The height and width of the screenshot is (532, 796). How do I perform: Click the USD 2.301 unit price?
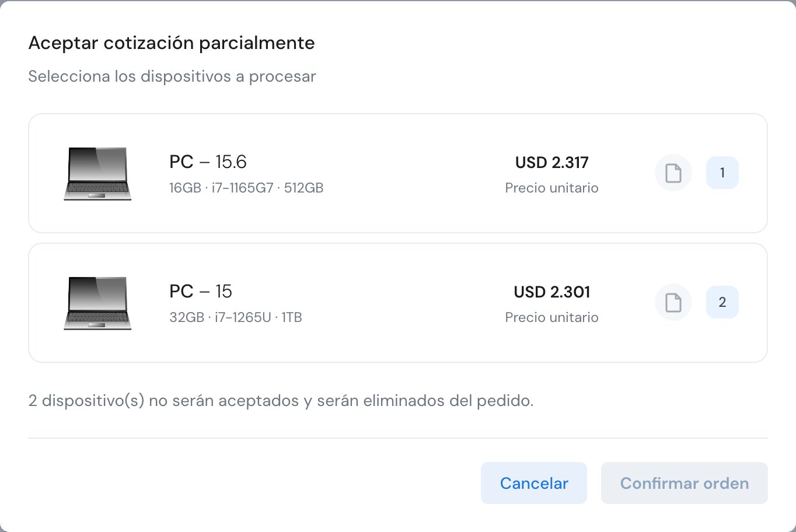[x=552, y=292]
